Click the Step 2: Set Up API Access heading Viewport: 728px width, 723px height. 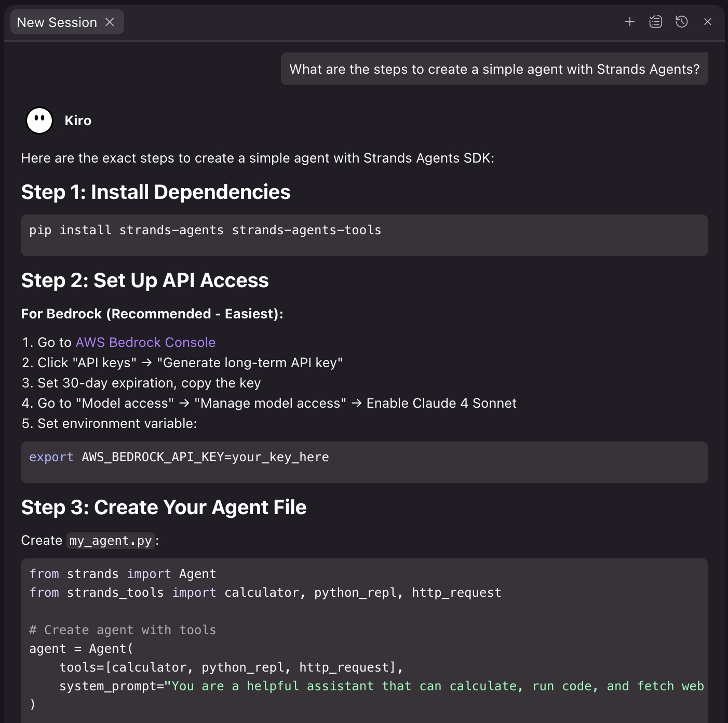[x=145, y=280]
